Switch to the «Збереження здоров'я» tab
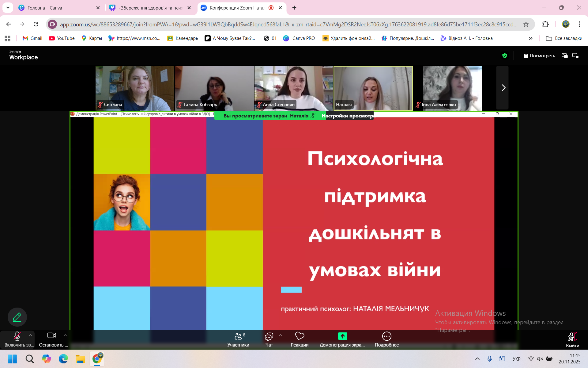 point(150,8)
